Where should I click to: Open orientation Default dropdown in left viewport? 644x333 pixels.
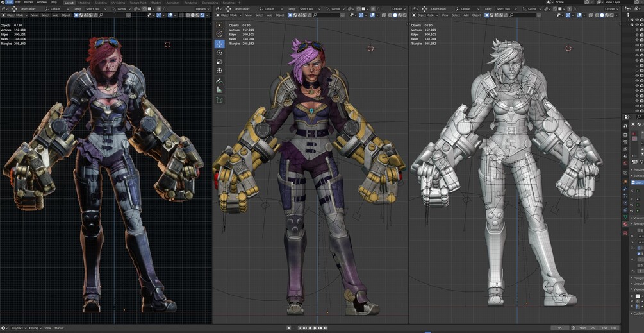point(58,8)
